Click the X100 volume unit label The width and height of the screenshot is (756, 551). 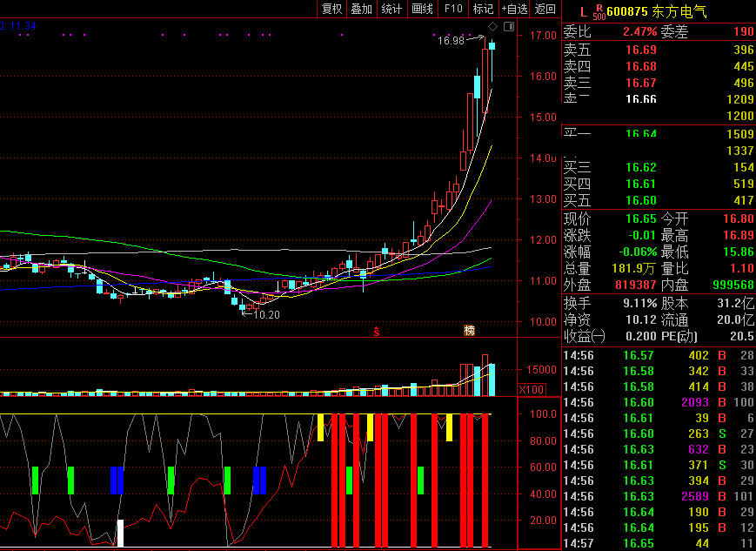point(532,389)
